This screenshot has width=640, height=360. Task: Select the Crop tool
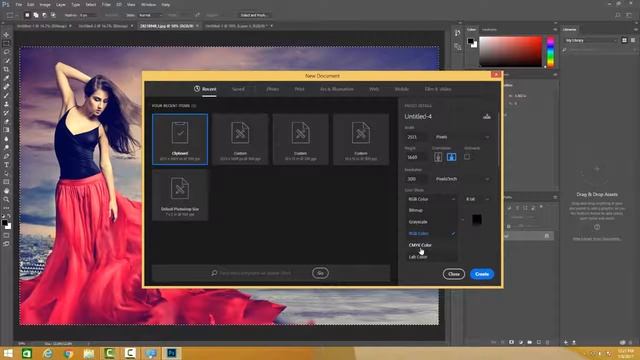point(6,69)
